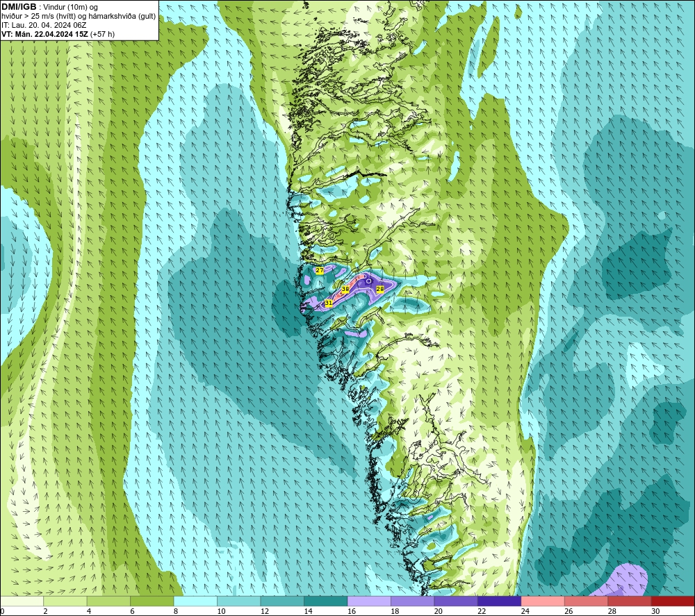Viewport: 695px width, 616px height.
Task: Pick the 10–12 m/s turquoise swatch
Action: (239, 601)
